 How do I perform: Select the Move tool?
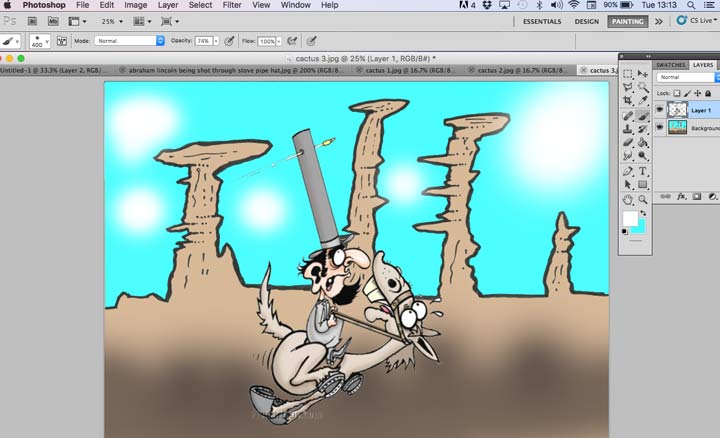coord(643,74)
